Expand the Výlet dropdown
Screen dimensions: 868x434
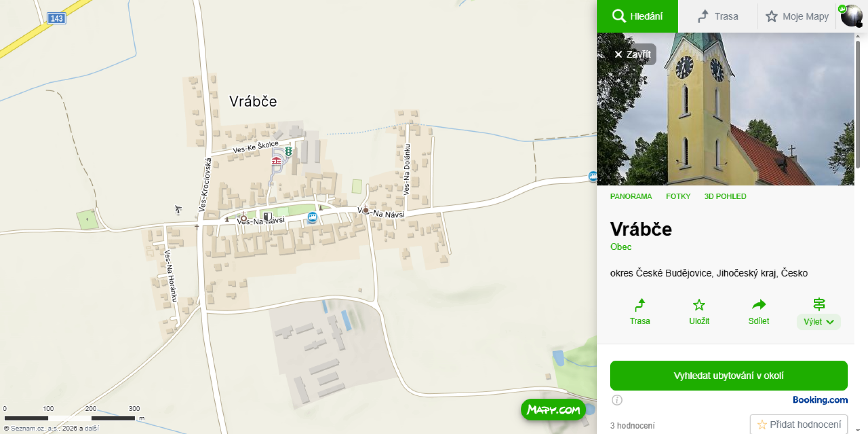pyautogui.click(x=819, y=322)
